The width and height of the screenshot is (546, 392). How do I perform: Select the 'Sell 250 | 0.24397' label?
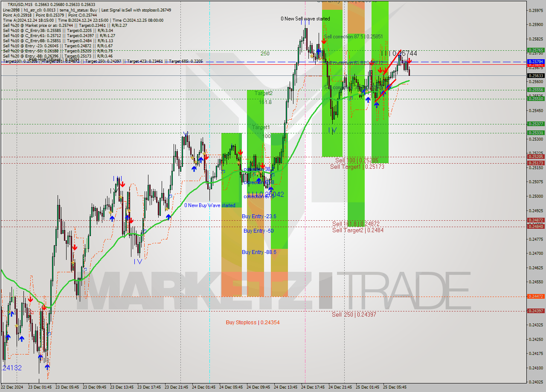point(354,314)
